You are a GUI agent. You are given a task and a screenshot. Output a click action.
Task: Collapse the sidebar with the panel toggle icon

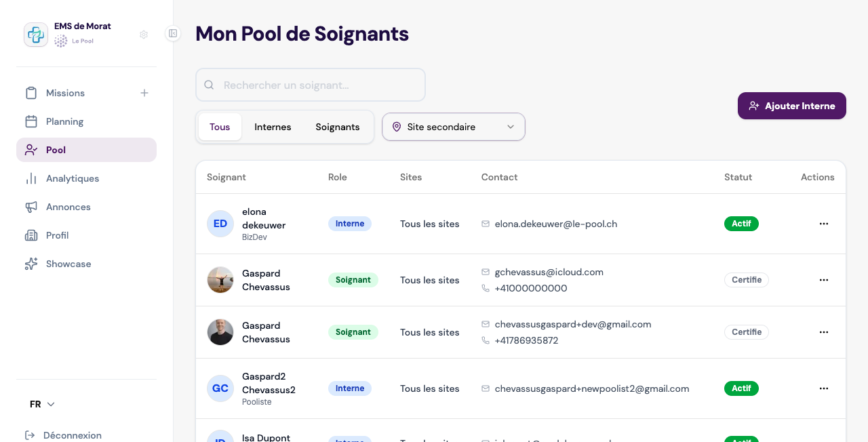(x=173, y=33)
